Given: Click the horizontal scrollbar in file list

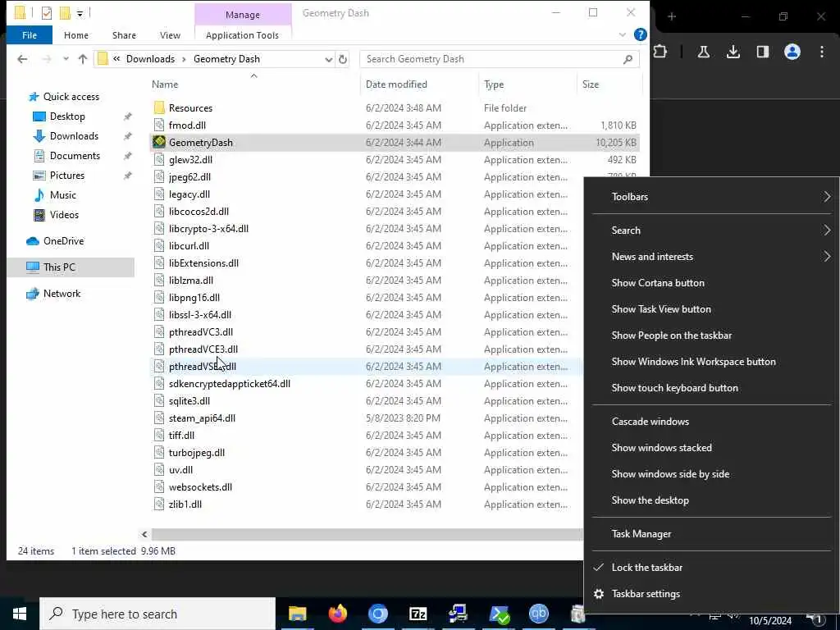Looking at the screenshot, I should tap(367, 534).
